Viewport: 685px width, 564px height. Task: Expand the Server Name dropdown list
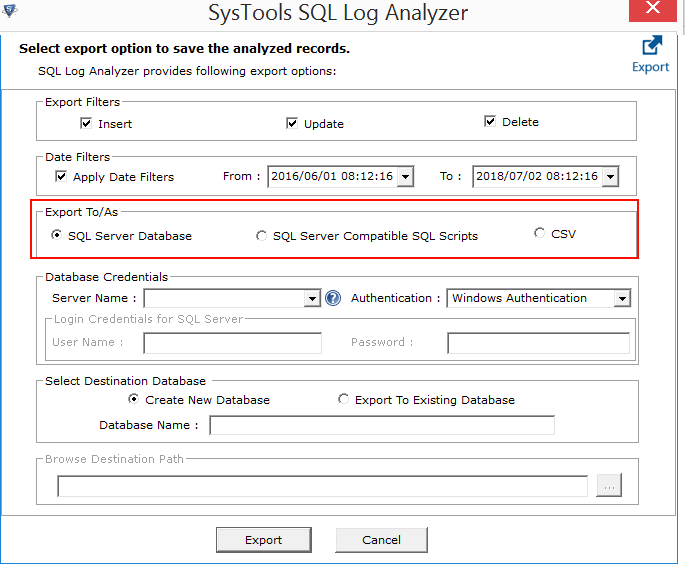click(x=312, y=298)
